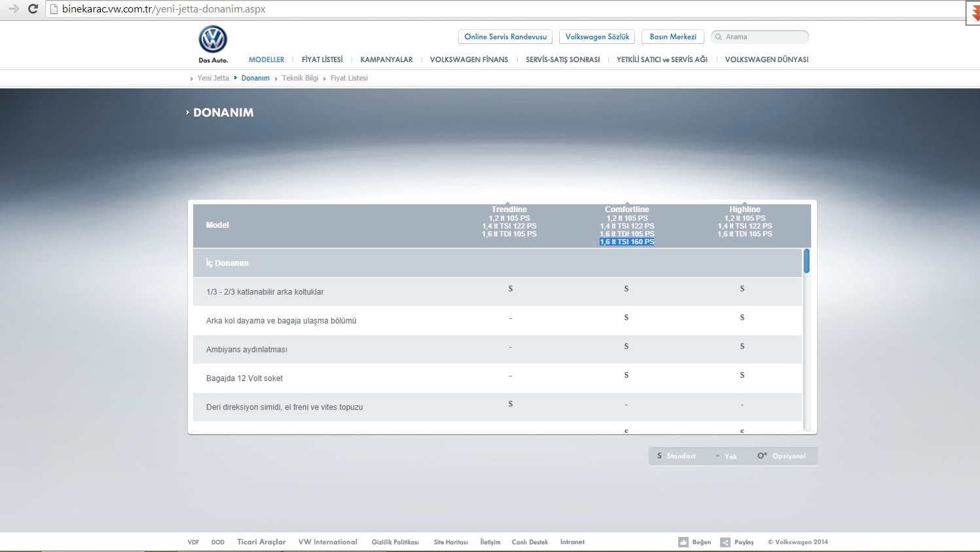This screenshot has height=552, width=980.
Task: Click the DONANIM page heading
Action: point(223,113)
